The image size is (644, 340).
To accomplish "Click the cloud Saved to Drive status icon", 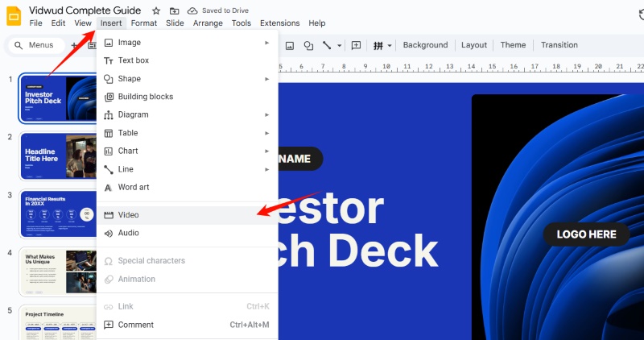I will tap(192, 10).
